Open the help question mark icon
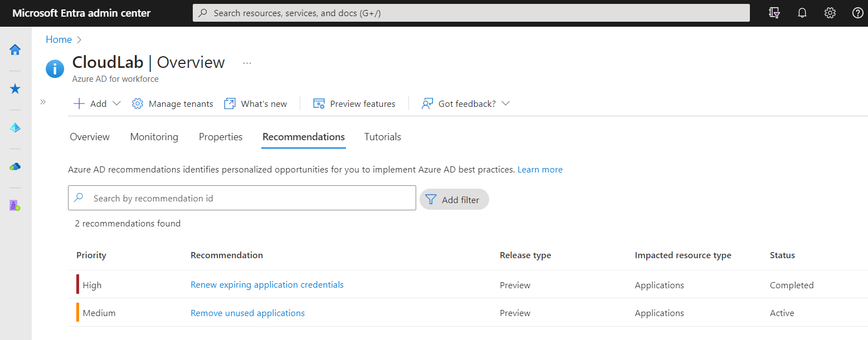This screenshot has width=868, height=340. click(x=858, y=13)
